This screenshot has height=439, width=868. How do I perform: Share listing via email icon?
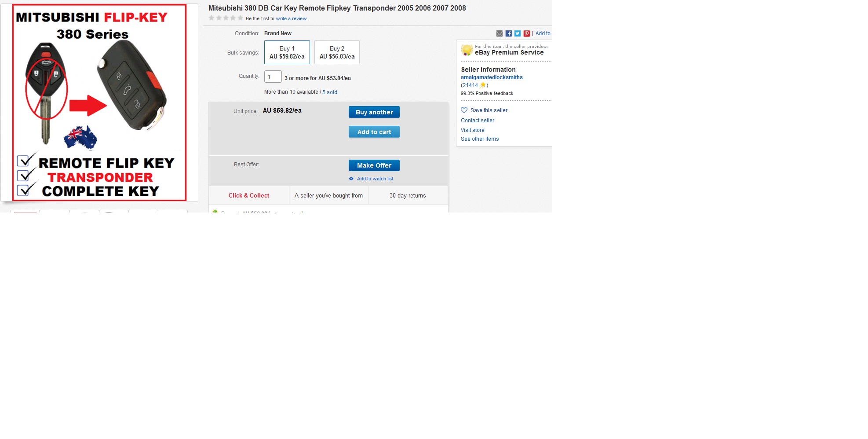tap(499, 33)
